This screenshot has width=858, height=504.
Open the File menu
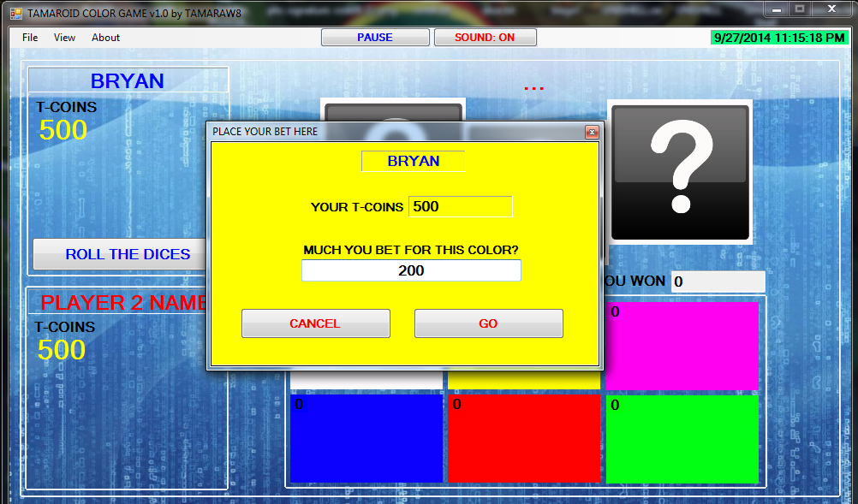click(29, 38)
